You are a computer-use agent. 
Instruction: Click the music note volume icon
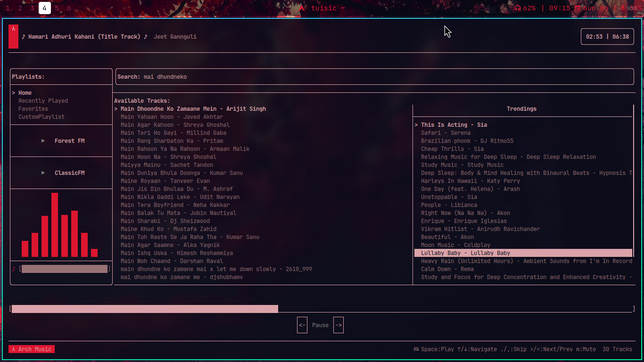(x=14, y=269)
